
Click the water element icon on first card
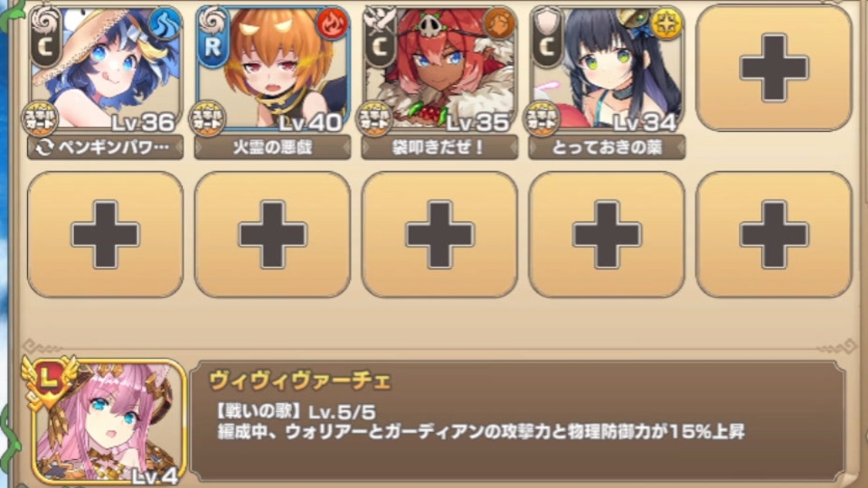click(x=165, y=24)
